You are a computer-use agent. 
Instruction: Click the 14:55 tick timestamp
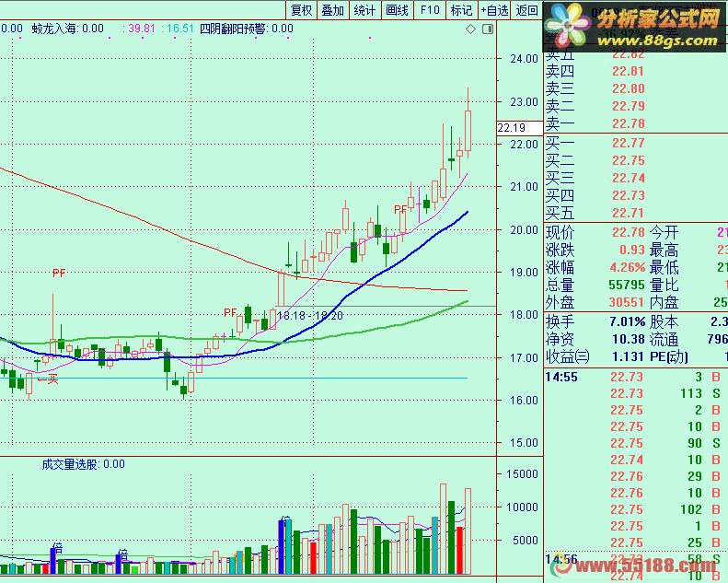click(x=561, y=378)
